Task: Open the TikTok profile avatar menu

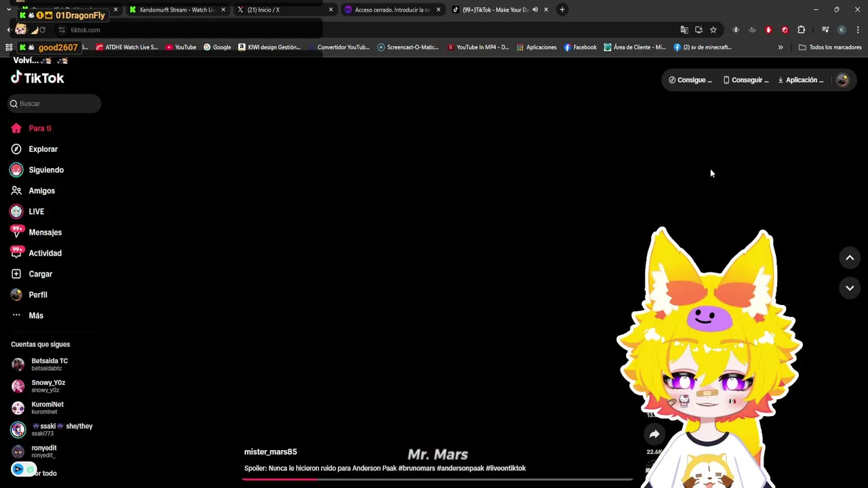Action: (x=842, y=80)
